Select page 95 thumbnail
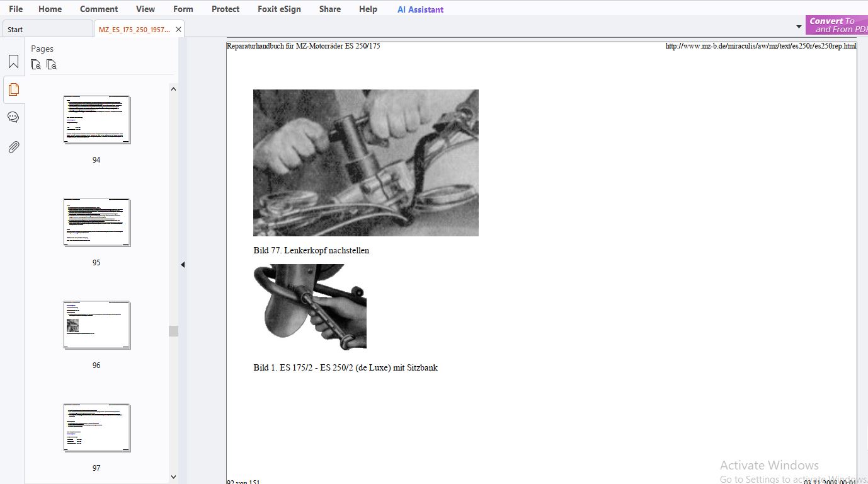The width and height of the screenshot is (868, 484). click(96, 222)
